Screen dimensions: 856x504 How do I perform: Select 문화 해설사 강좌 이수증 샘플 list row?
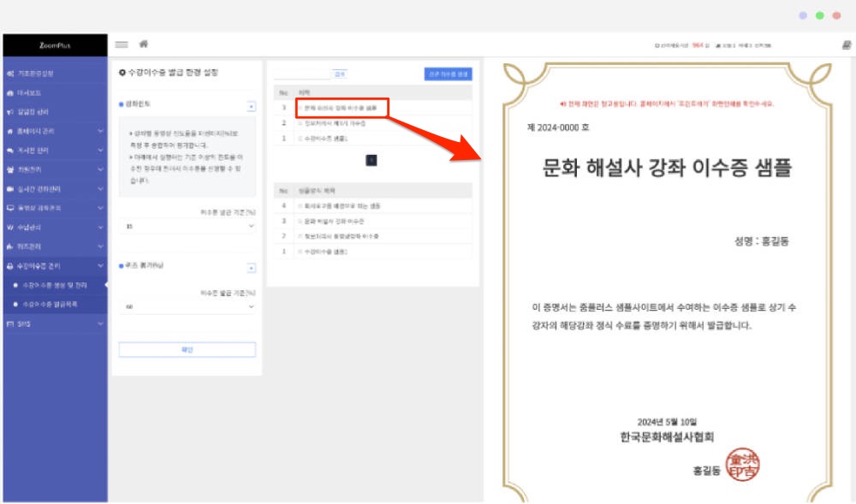point(342,107)
